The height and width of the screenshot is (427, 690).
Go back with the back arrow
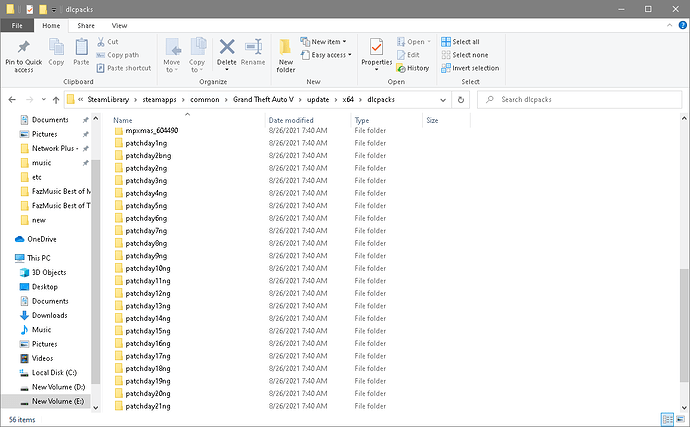12,100
